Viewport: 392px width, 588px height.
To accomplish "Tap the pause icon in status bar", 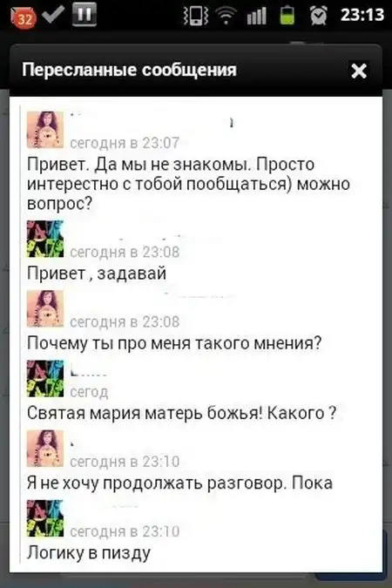I will click(x=84, y=14).
